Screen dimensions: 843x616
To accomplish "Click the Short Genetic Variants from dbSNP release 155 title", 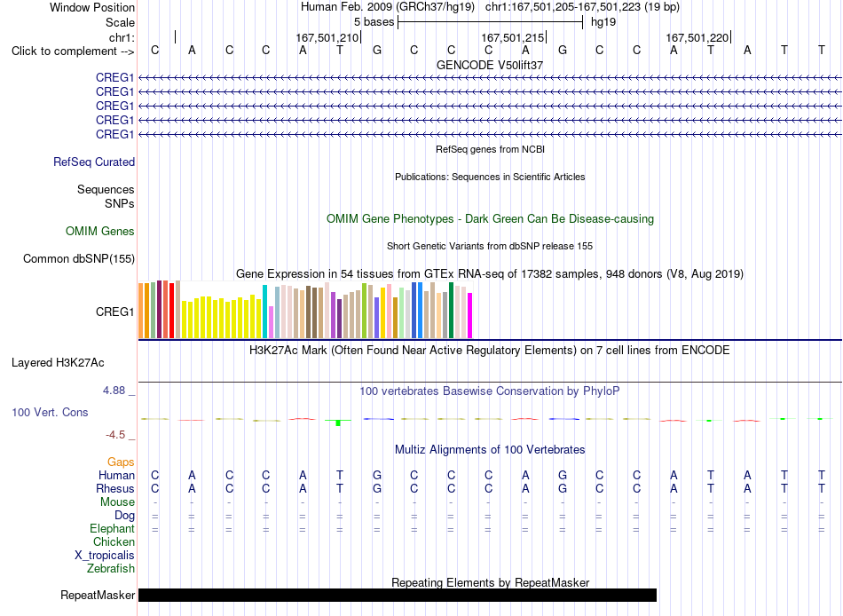I will coord(490,246).
